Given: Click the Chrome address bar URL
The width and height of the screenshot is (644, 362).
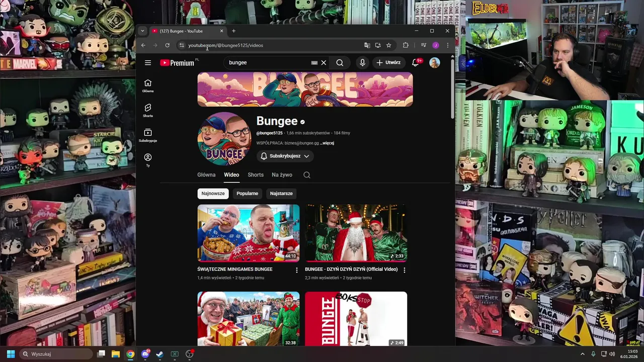Looking at the screenshot, I should (x=225, y=45).
